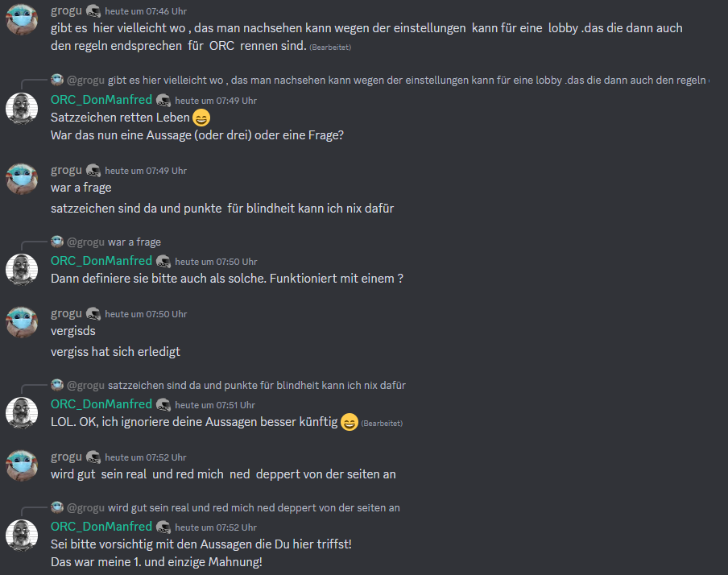Click the '(Bearbeitet)' label after 'rennen sind.'

pos(330,48)
